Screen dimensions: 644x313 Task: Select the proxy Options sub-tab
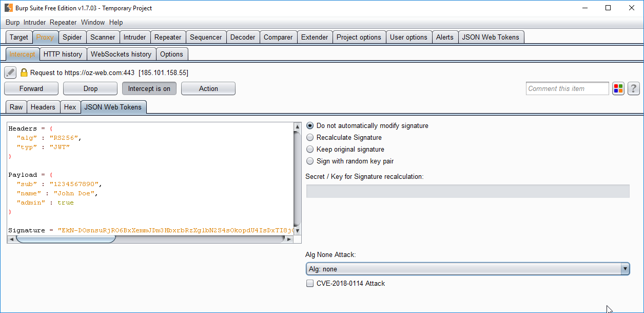(171, 54)
